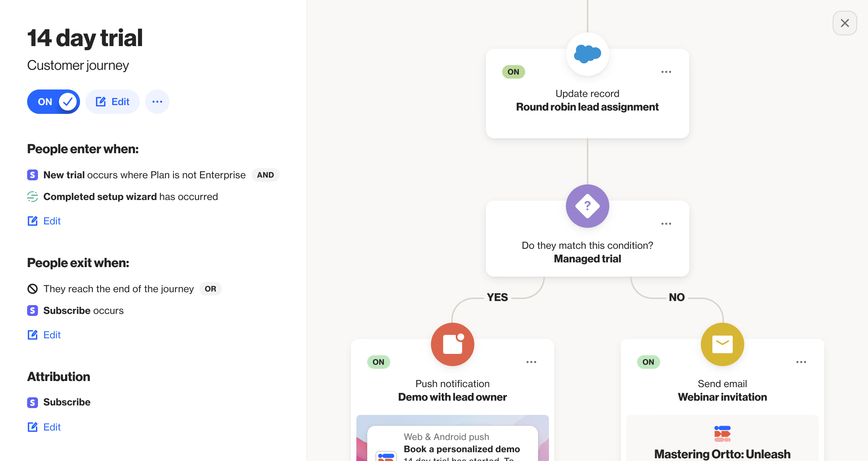This screenshot has width=868, height=461.
Task: Click the yellow send email channel icon
Action: pyautogui.click(x=722, y=344)
